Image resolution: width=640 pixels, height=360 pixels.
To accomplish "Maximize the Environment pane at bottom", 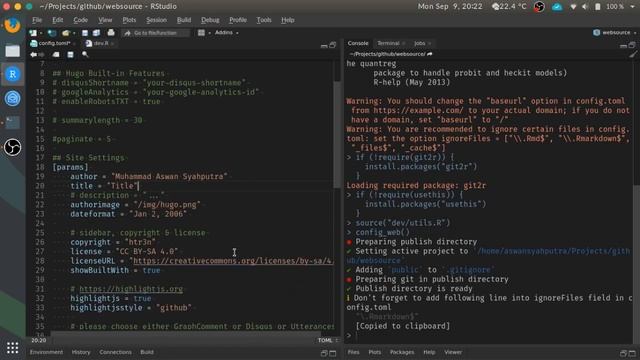I will point(333,353).
